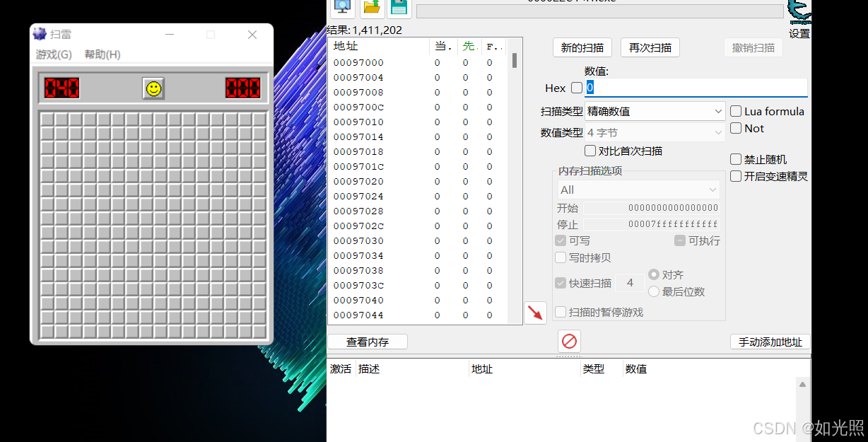Select result row address 00097038
Viewport: 868px width, 442px height.
[x=418, y=270]
